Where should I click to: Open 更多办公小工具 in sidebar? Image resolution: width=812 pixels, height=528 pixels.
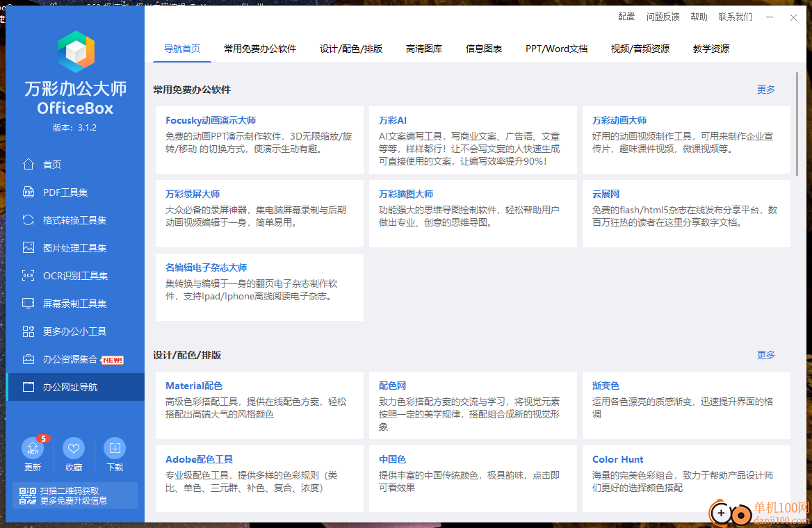click(x=76, y=331)
